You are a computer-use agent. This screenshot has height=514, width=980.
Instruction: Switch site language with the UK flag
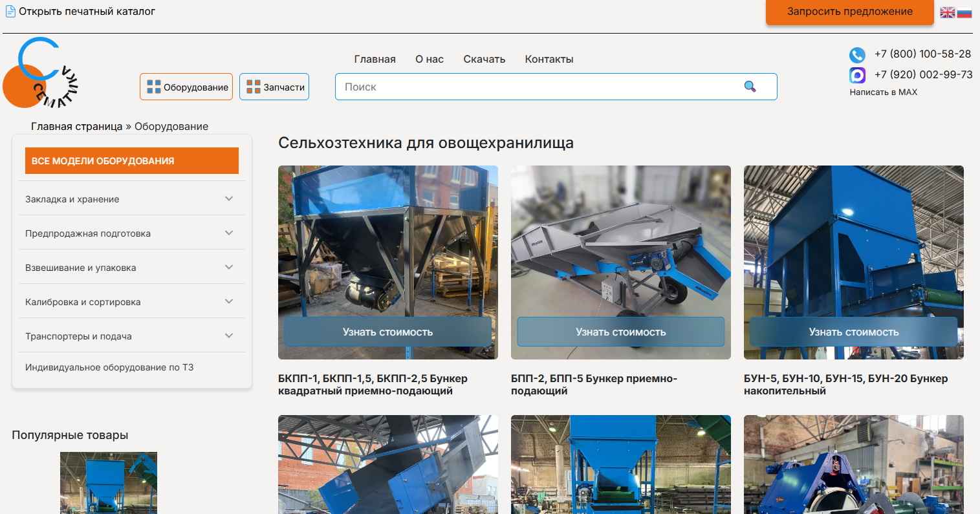948,12
